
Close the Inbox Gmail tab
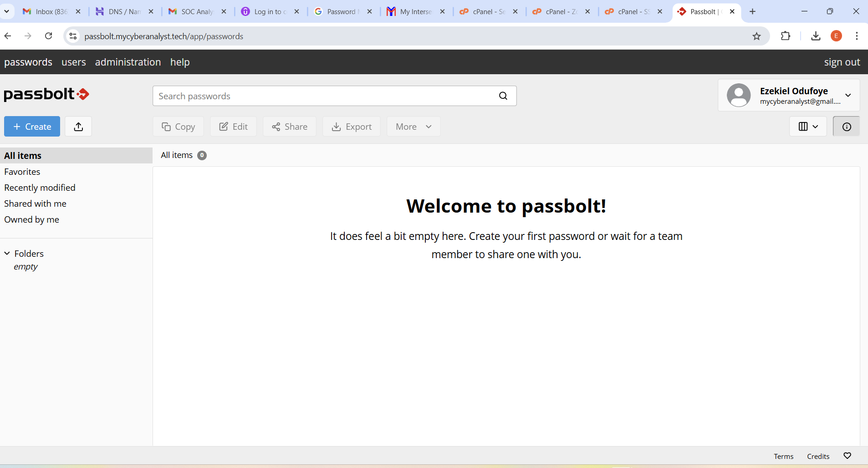pyautogui.click(x=78, y=11)
